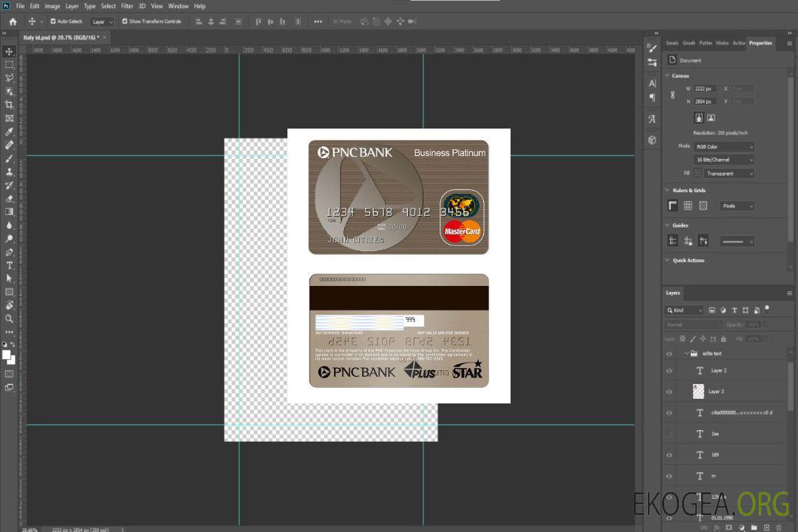The width and height of the screenshot is (798, 532).
Task: Open the layer filter Kind dropdown
Action: pos(684,310)
